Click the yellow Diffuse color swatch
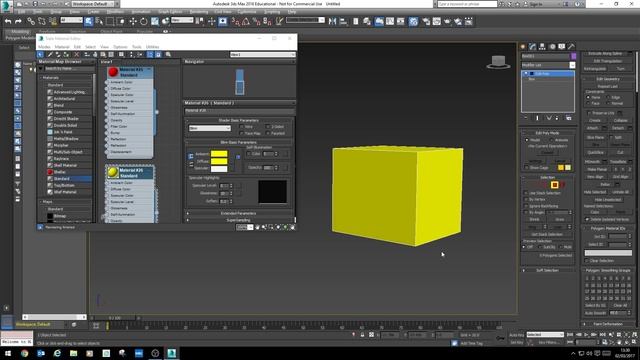Screen dimensions: 640x360 (x=219, y=161)
